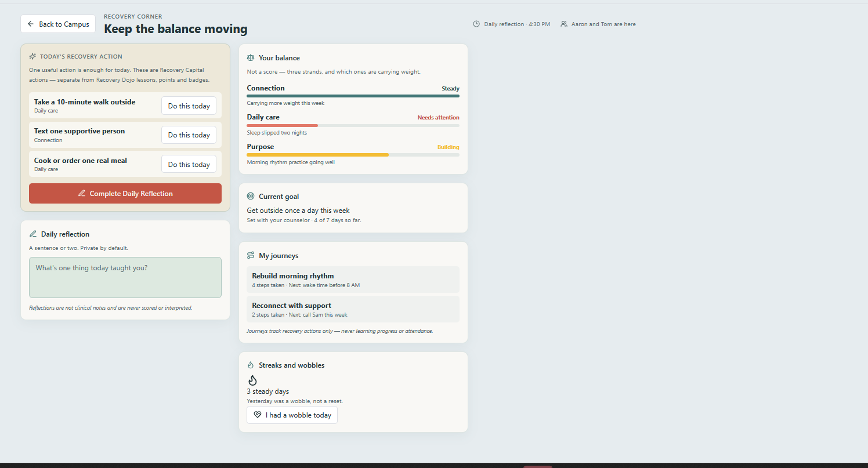The width and height of the screenshot is (868, 468).
Task: Choose Do this today for cooking a real meal
Action: (189, 165)
